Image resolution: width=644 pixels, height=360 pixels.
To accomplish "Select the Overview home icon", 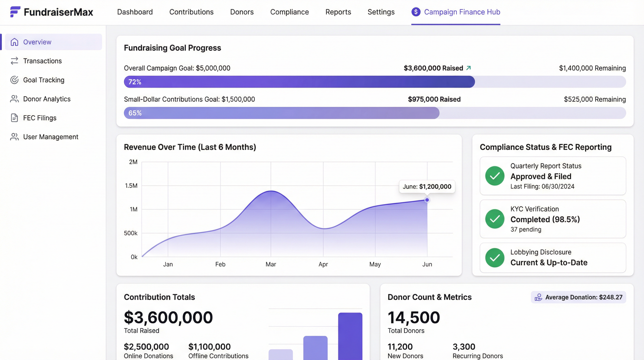I will point(14,42).
